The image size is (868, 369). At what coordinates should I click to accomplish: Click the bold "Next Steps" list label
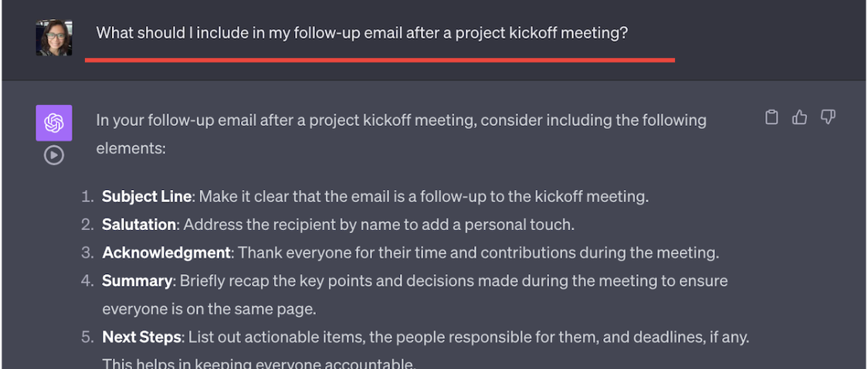click(141, 337)
